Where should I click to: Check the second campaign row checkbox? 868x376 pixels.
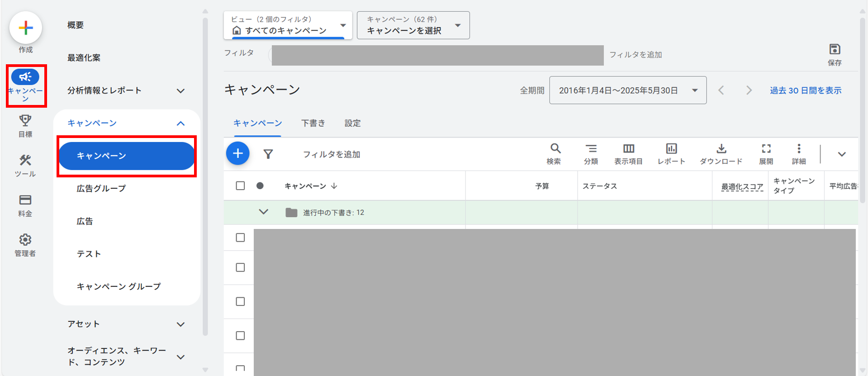point(240,267)
